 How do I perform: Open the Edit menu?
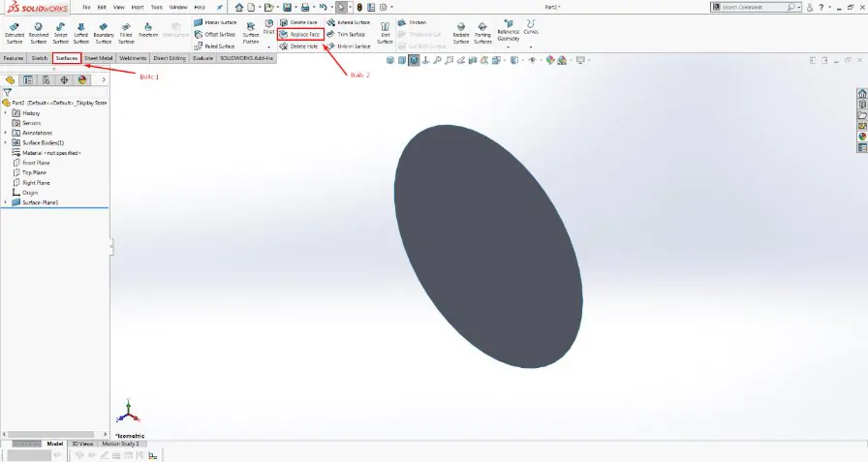tap(102, 7)
